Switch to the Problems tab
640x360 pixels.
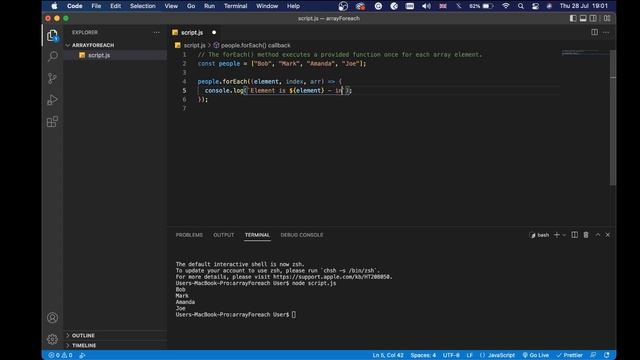pos(189,235)
